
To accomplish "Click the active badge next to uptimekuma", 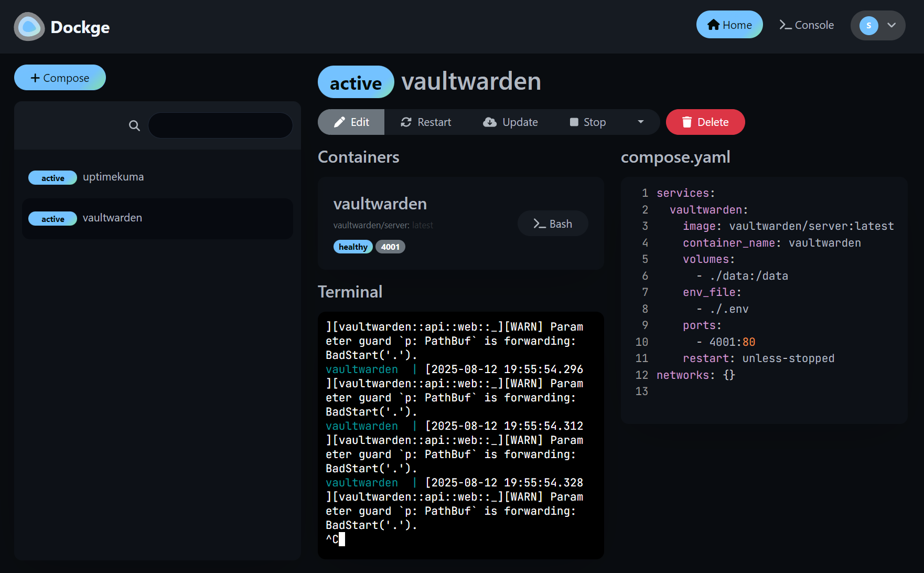I will pyautogui.click(x=52, y=178).
